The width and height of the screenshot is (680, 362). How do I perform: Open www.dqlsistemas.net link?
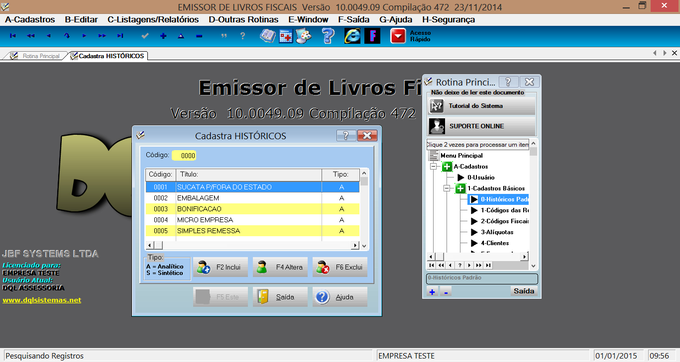tap(42, 300)
